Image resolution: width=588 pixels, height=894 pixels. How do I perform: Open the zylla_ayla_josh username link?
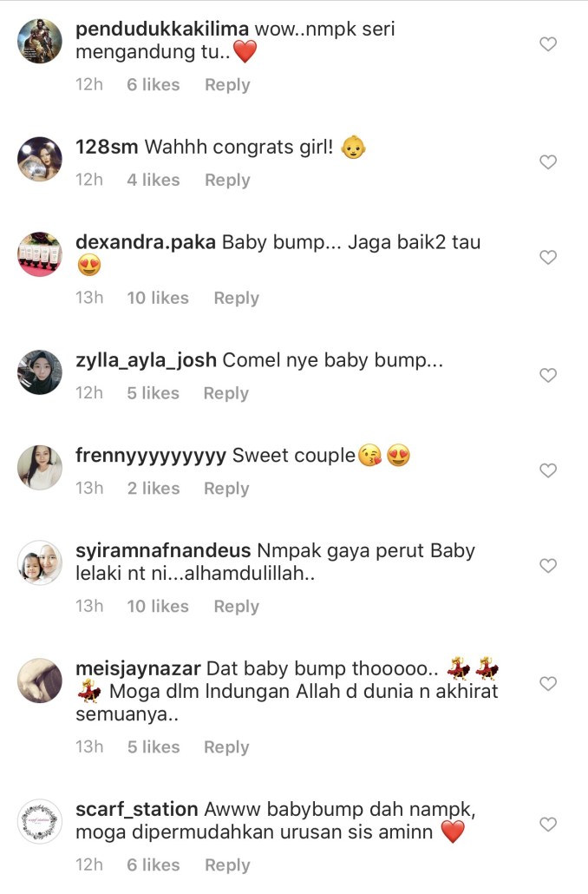click(x=146, y=360)
